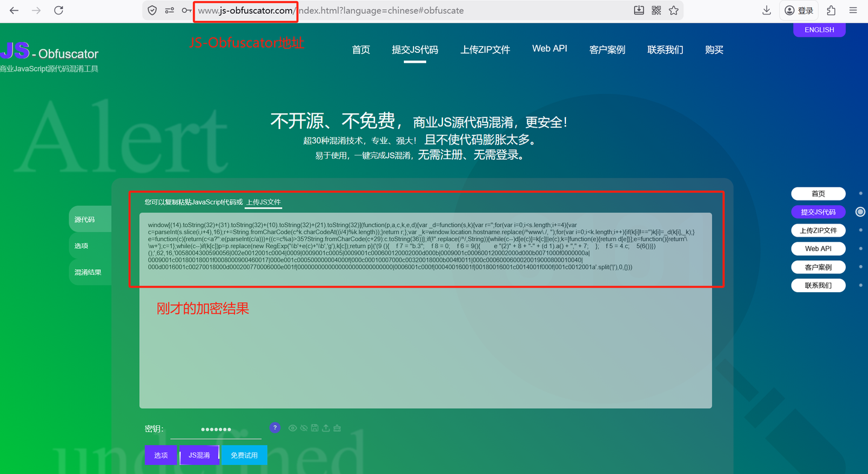This screenshot has height=474, width=868.
Task: Save the key with the floppy disk icon
Action: pyautogui.click(x=315, y=428)
